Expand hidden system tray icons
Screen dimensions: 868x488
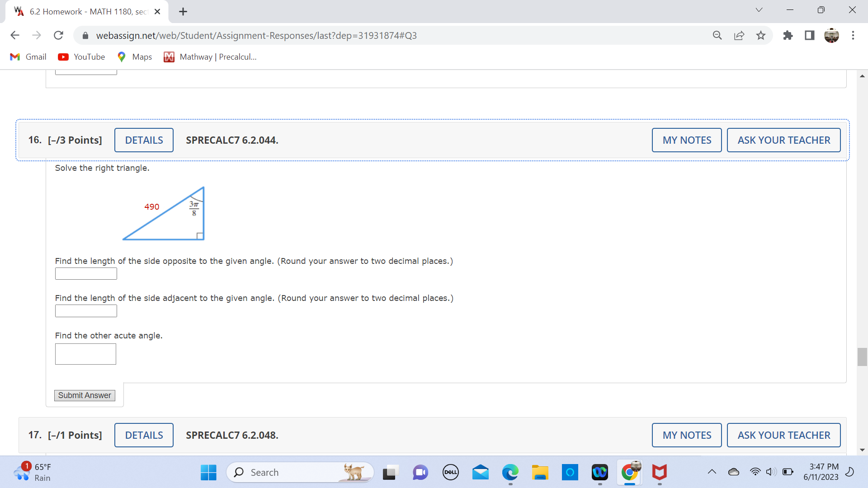[x=712, y=472]
